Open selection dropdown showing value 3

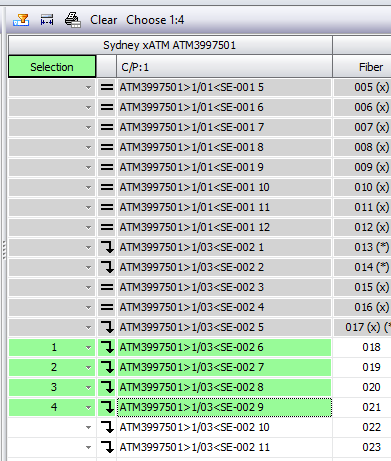click(x=88, y=388)
